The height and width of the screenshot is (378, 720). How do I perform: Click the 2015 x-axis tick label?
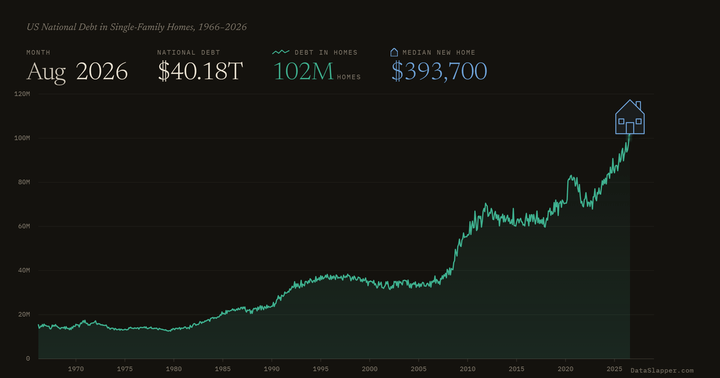517,369
